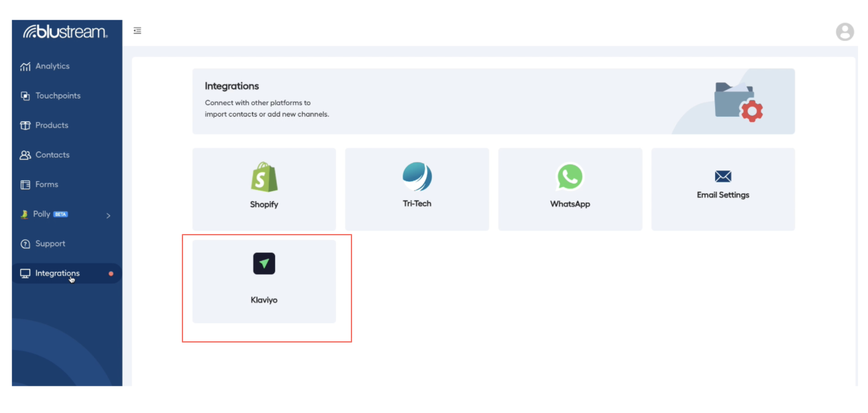
Task: Navigate to Contacts
Action: click(x=52, y=155)
